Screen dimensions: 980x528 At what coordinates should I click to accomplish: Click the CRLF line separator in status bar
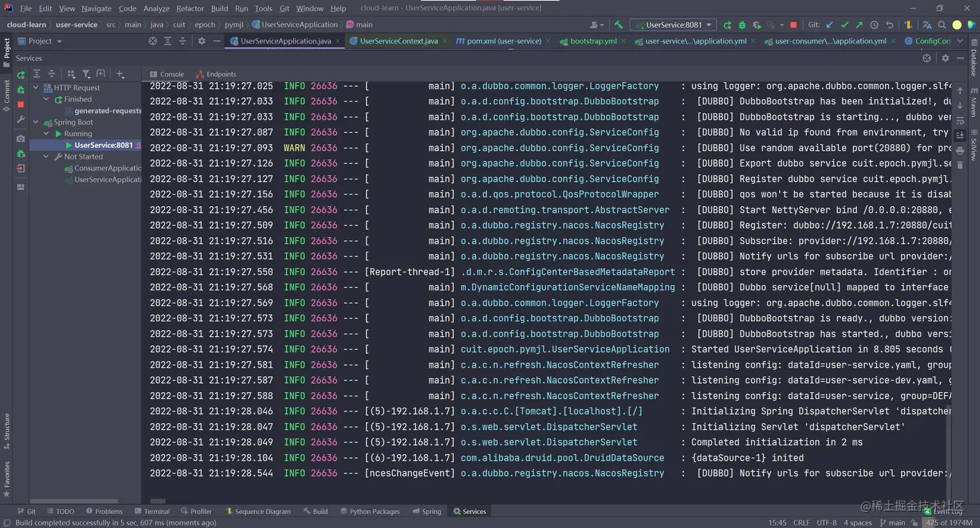point(801,522)
